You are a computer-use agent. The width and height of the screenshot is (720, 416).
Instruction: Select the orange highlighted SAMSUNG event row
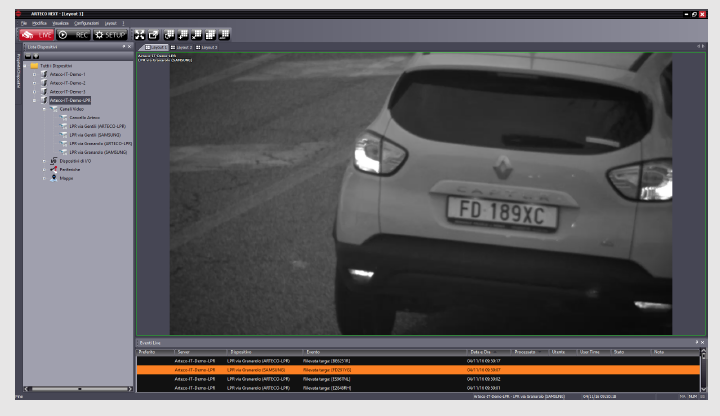click(x=418, y=370)
